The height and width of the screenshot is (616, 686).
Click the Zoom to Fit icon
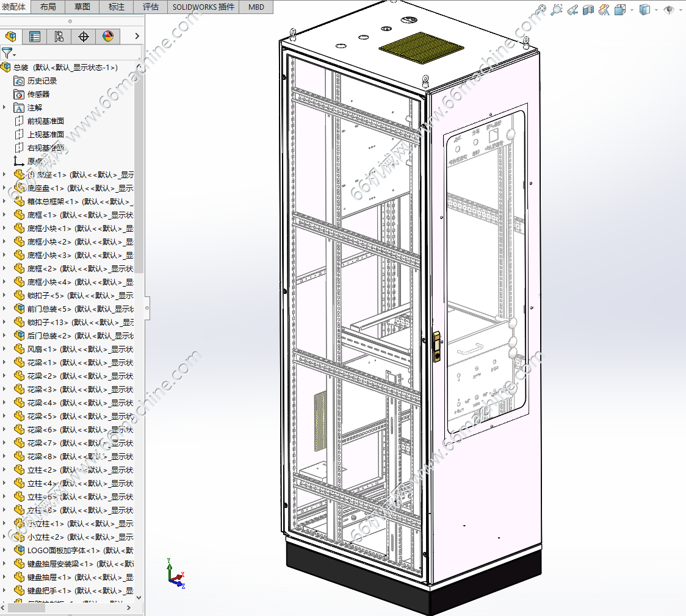click(541, 9)
